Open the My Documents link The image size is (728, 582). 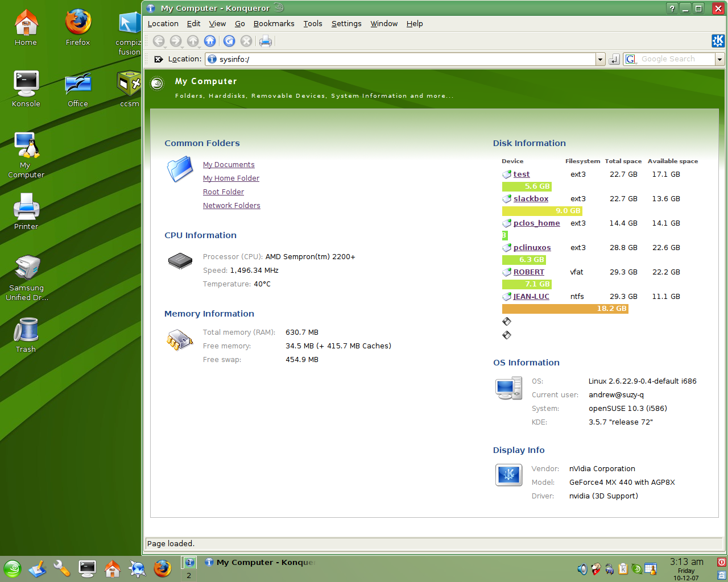click(x=229, y=165)
